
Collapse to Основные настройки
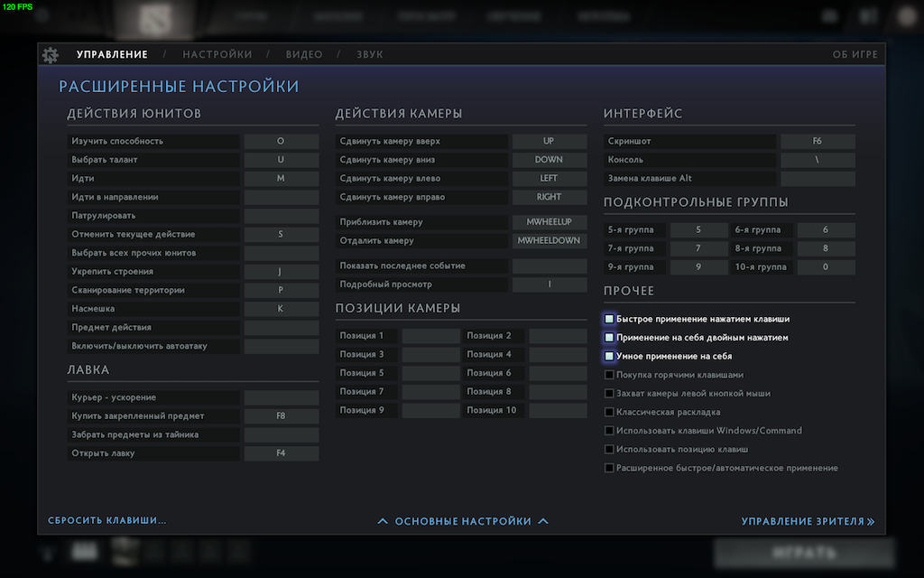[x=462, y=521]
